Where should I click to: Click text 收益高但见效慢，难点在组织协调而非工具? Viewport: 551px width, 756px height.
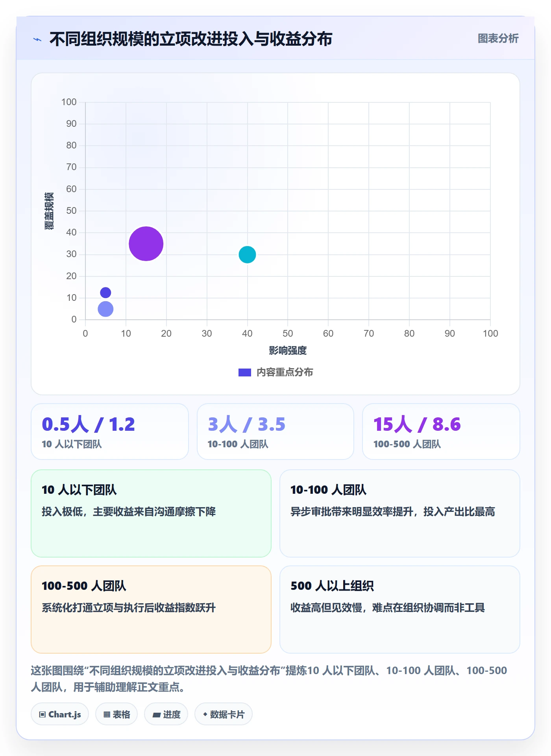[388, 608]
